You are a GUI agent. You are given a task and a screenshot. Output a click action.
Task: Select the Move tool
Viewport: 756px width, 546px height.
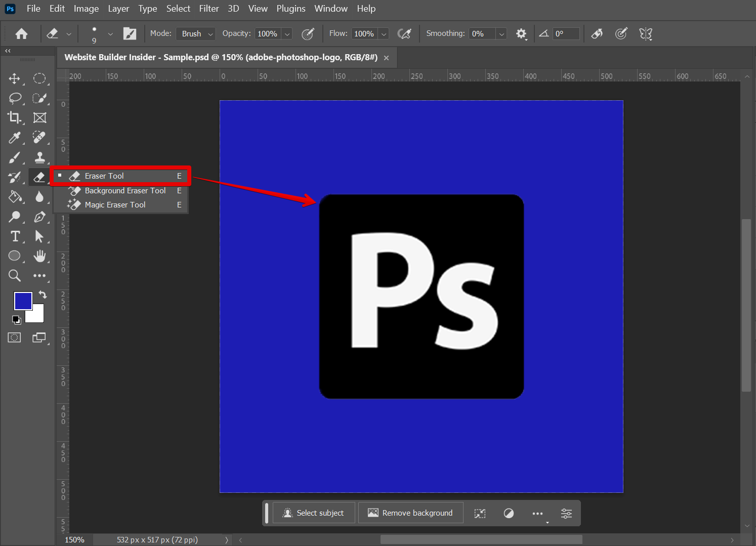tap(15, 78)
